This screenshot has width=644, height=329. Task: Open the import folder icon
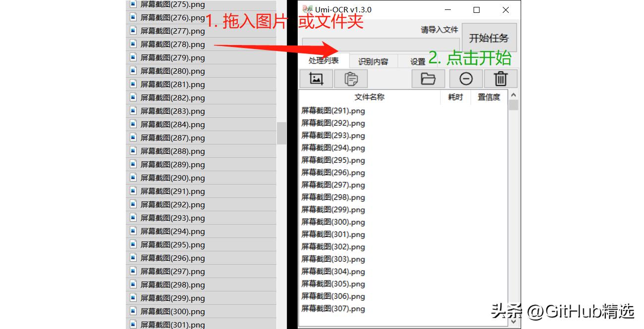pos(428,78)
